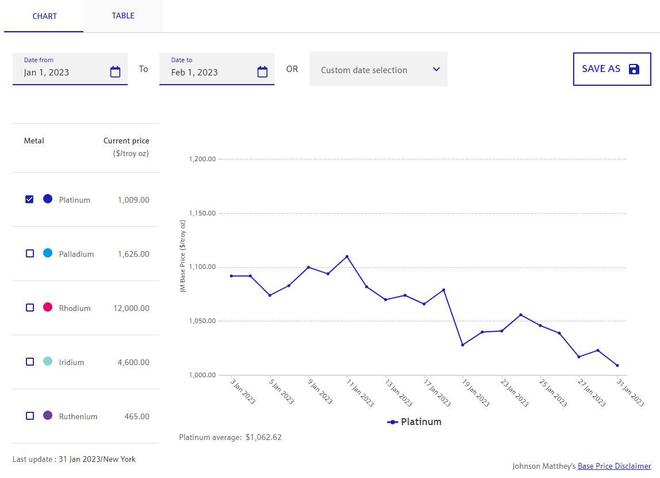Click the purple Ruthenium color dot
Screen dimensions: 660x478
pos(48,416)
